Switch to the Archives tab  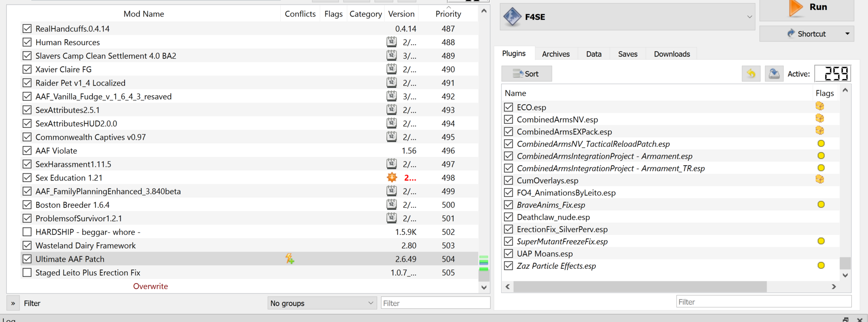pos(556,54)
